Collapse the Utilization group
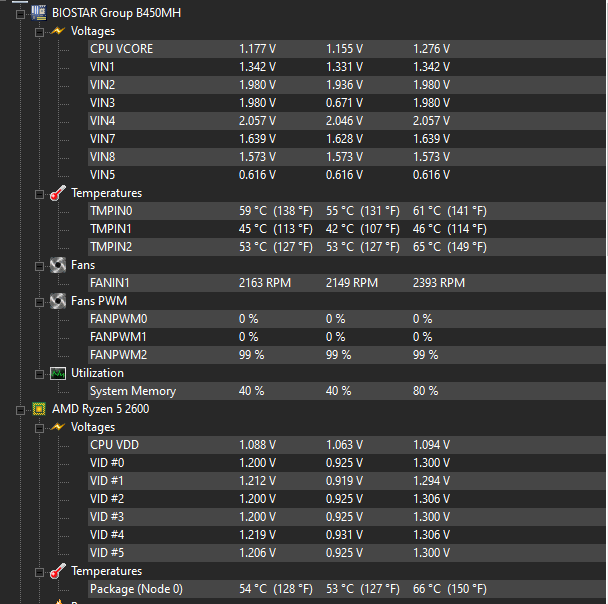The image size is (608, 604). [39, 374]
